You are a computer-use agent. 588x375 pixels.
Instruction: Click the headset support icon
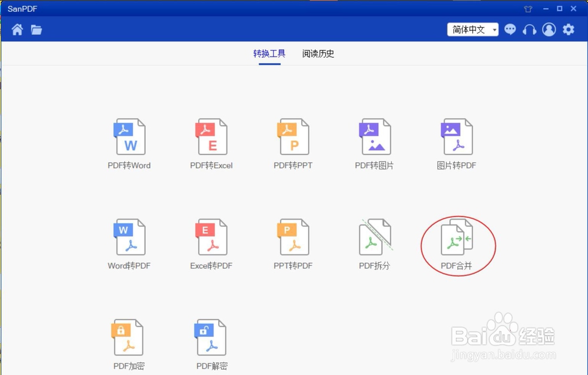pos(529,29)
